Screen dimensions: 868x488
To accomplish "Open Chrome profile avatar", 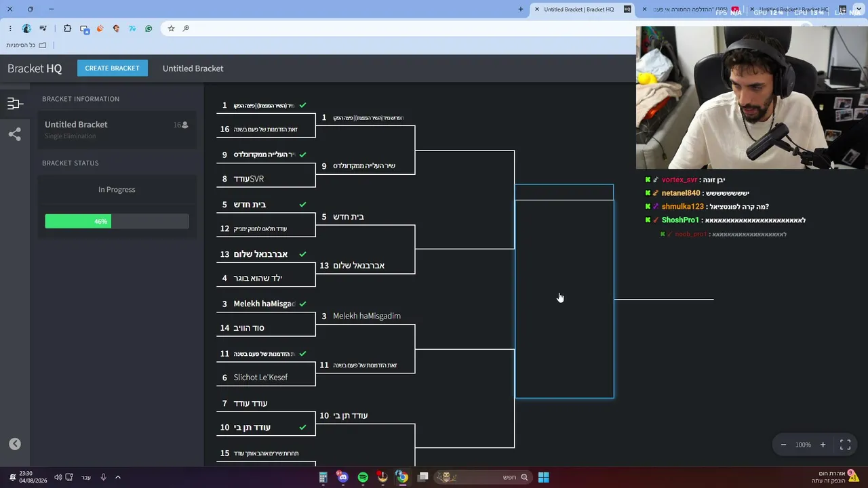I will point(26,28).
